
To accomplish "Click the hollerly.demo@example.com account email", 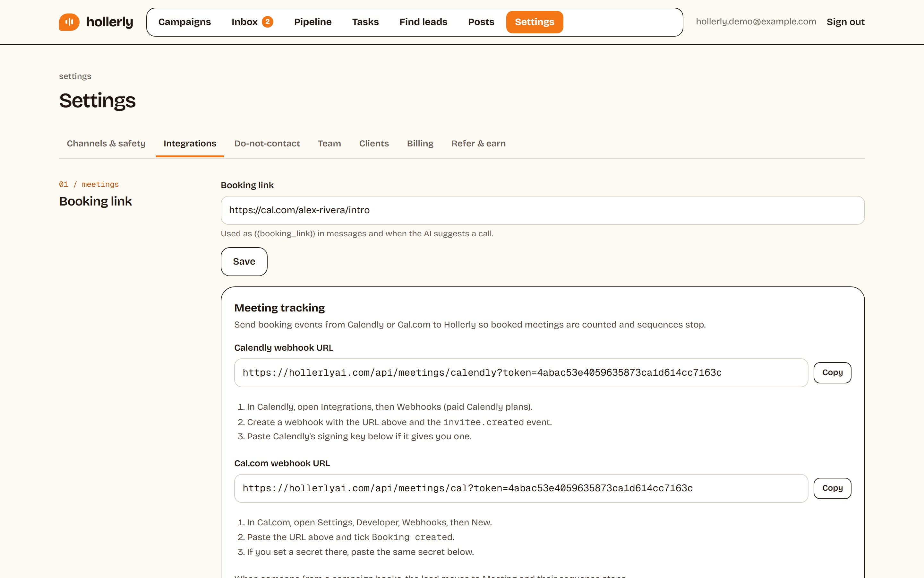I will [x=756, y=22].
